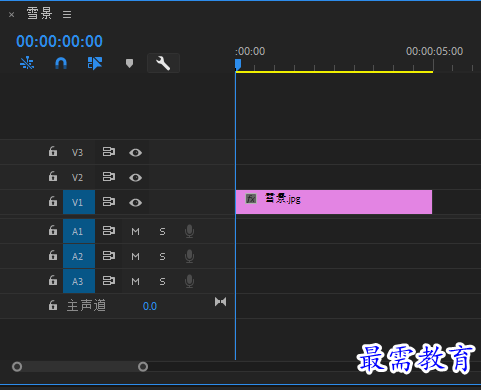This screenshot has width=481, height=390.
Task: Click the playhead timecode 00:00:00:00
Action: point(59,41)
